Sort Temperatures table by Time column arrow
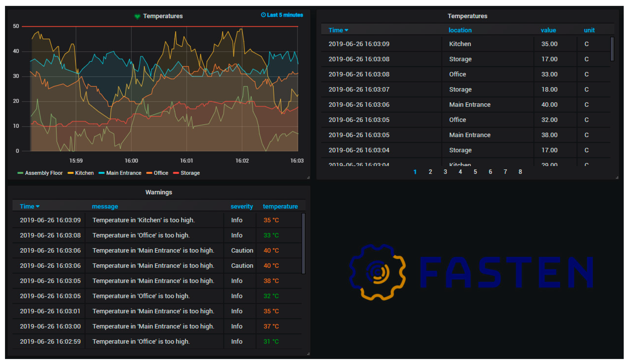This screenshot has height=364, width=628. pos(346,30)
